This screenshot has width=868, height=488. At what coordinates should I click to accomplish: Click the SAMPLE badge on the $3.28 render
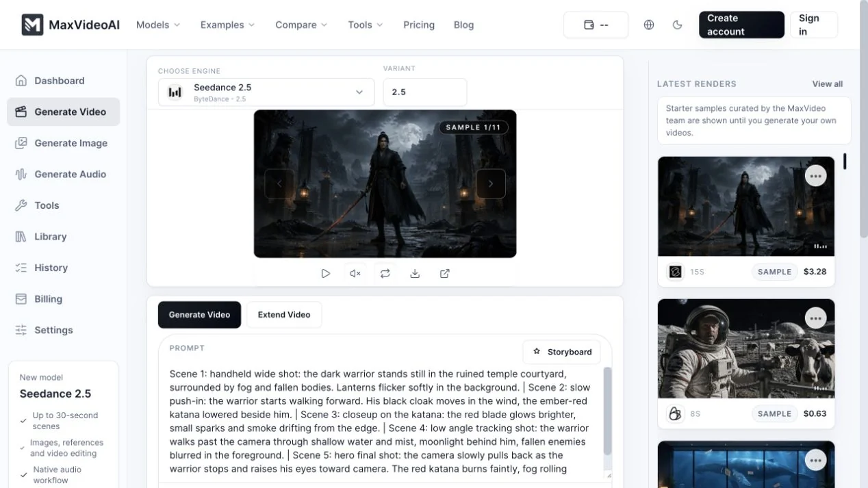[775, 272]
